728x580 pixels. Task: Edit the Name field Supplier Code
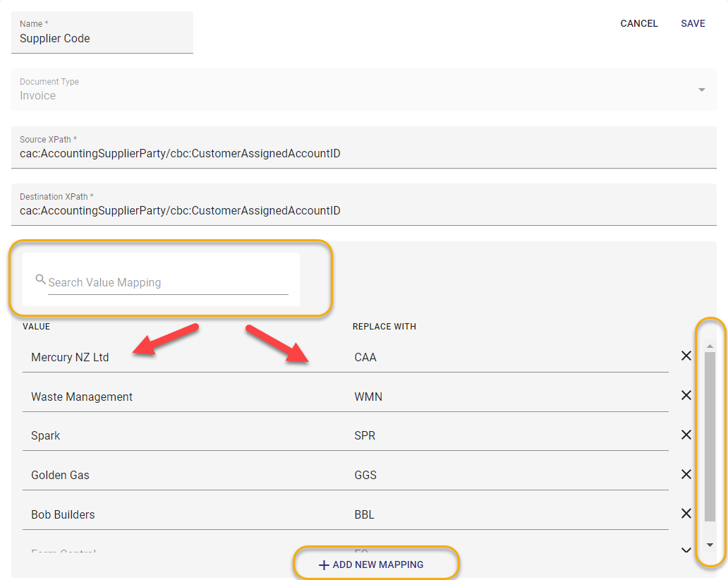pyautogui.click(x=102, y=39)
